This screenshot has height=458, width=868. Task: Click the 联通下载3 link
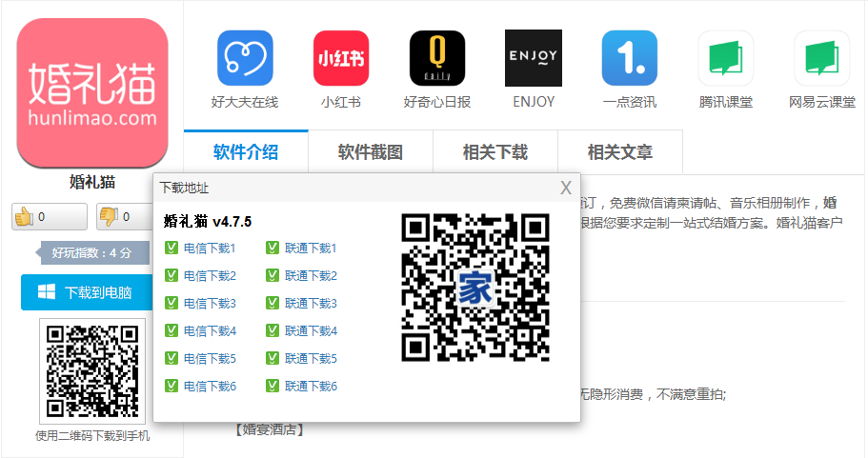pos(311,304)
